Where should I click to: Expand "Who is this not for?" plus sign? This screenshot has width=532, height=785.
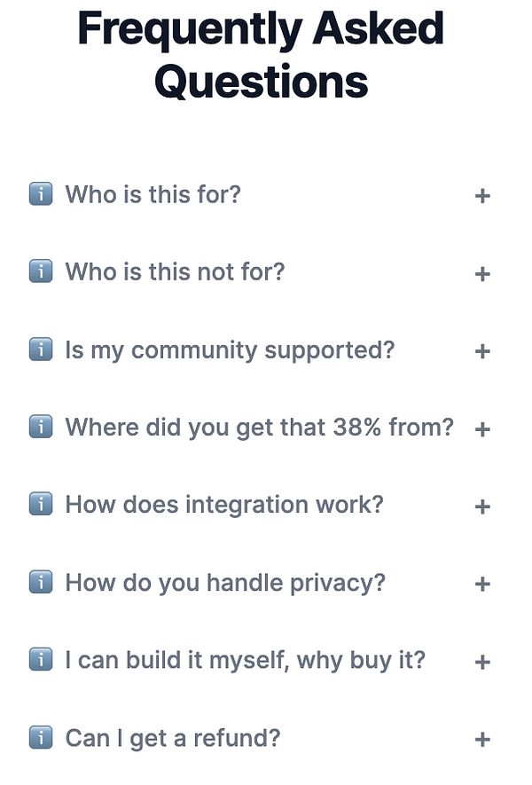click(482, 274)
